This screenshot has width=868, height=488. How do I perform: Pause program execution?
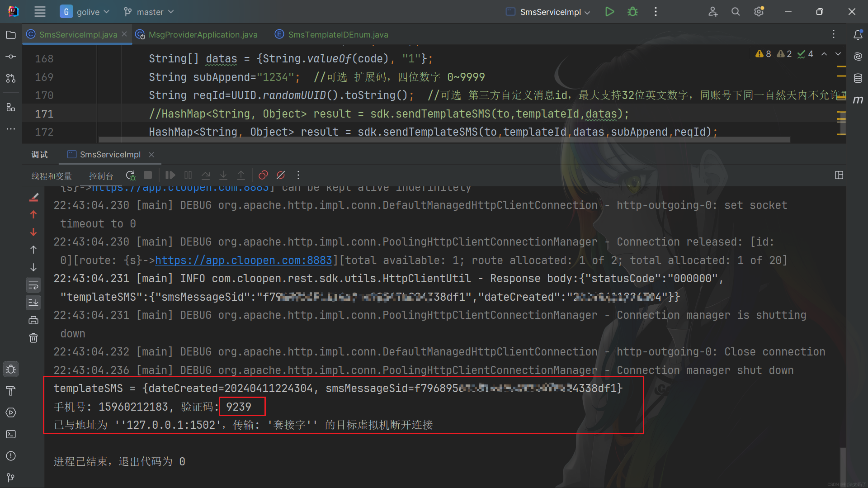[188, 175]
